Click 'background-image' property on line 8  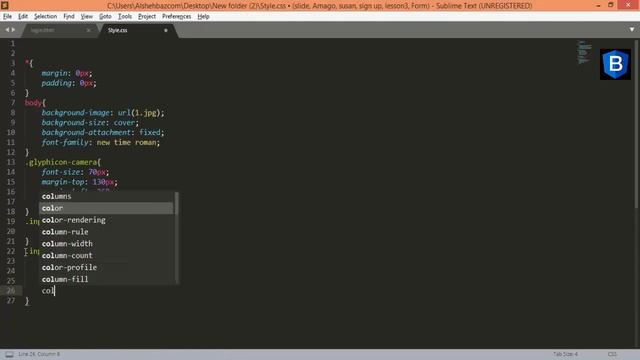(76, 113)
